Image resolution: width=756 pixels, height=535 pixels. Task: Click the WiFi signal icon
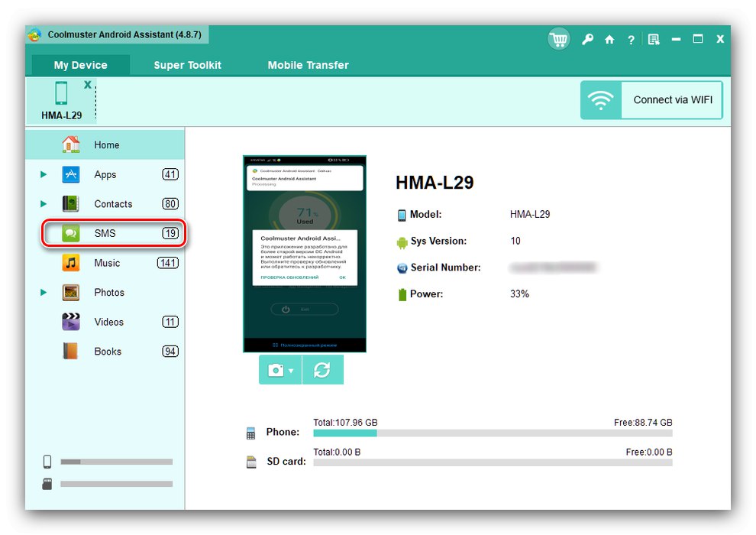point(601,100)
